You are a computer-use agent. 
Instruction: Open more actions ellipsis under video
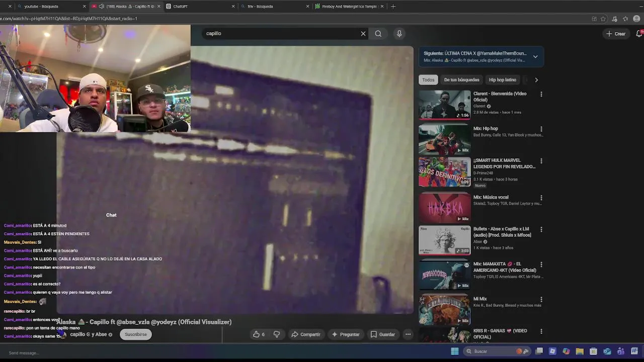408,334
